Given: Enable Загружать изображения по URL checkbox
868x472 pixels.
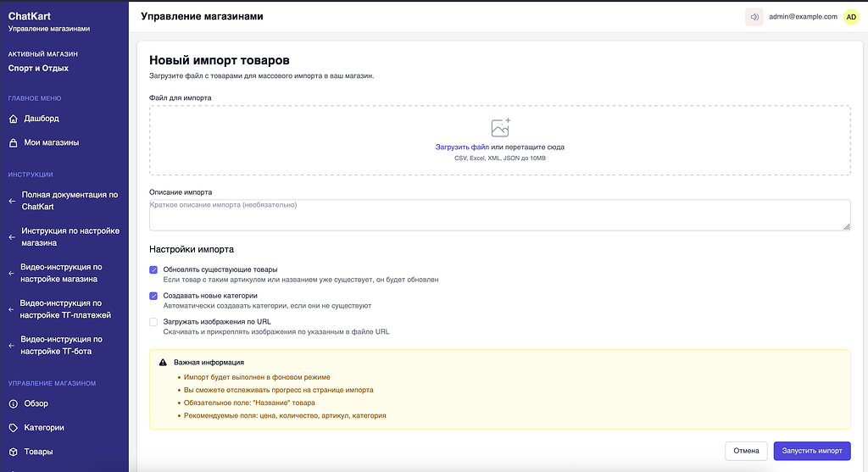Looking at the screenshot, I should click(153, 322).
